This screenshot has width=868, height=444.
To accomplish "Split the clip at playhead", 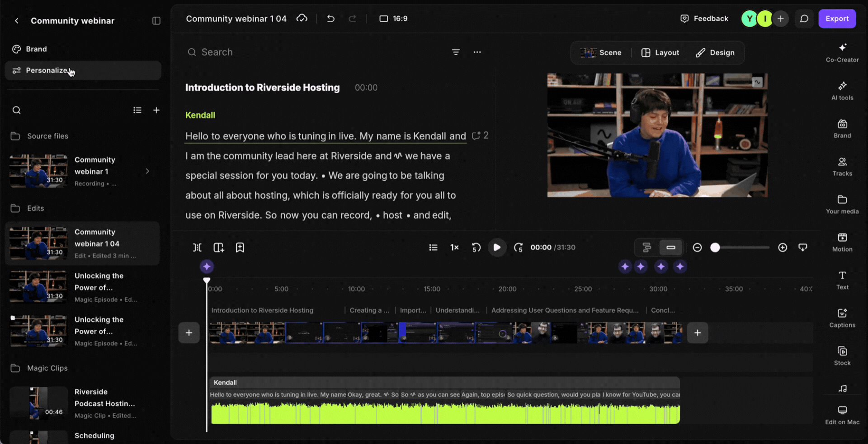I will (x=197, y=248).
